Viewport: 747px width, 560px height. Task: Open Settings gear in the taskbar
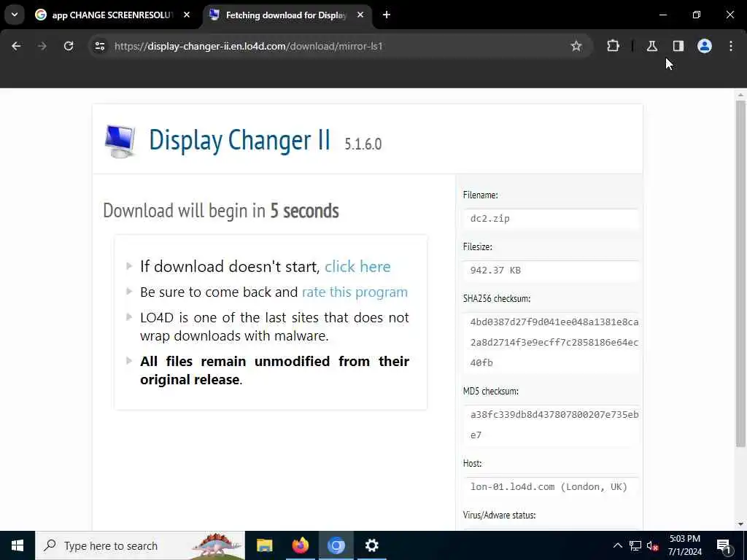(371, 545)
